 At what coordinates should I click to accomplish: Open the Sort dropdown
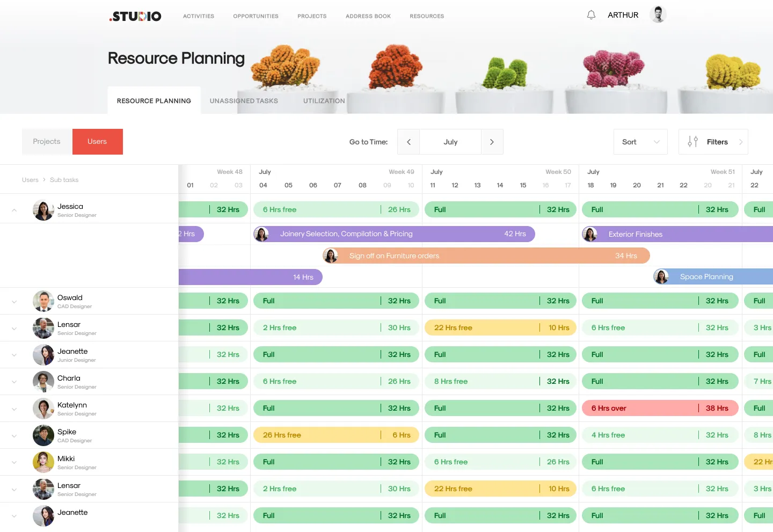tap(640, 142)
